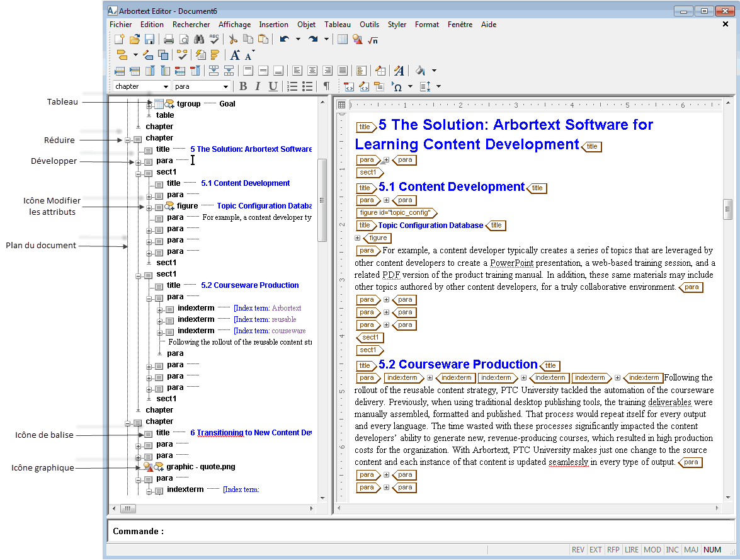Click the tgroup Goal tree item
The height and width of the screenshot is (560, 740).
click(206, 104)
